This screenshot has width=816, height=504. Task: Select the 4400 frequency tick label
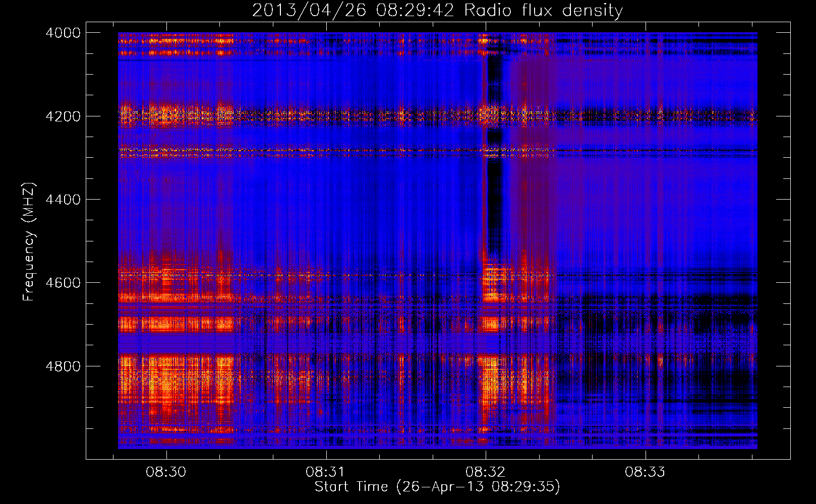tap(63, 200)
